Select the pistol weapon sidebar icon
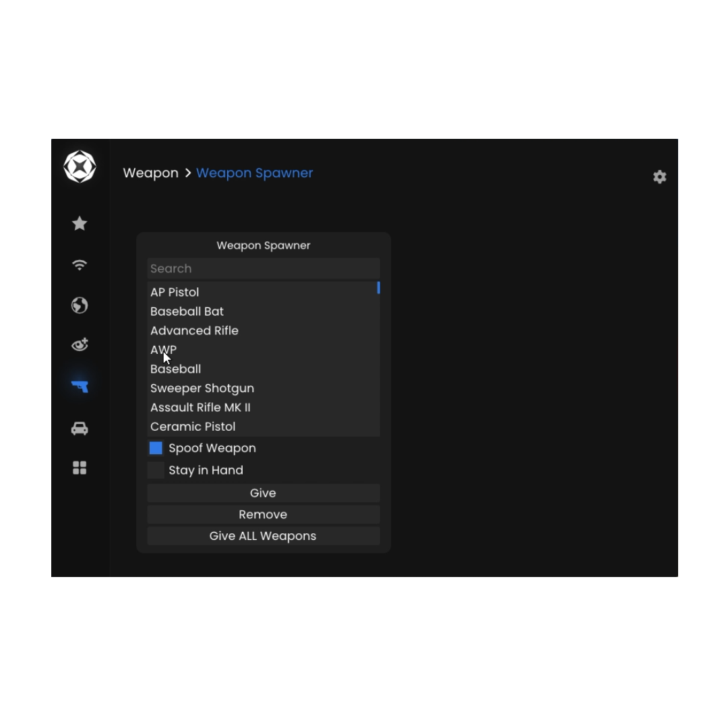The height and width of the screenshot is (728, 728). point(80,386)
